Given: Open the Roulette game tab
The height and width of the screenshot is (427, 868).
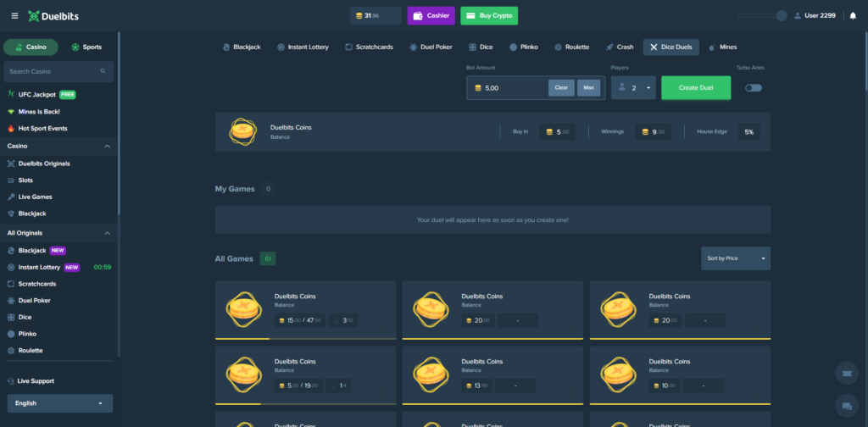Looking at the screenshot, I should [572, 47].
